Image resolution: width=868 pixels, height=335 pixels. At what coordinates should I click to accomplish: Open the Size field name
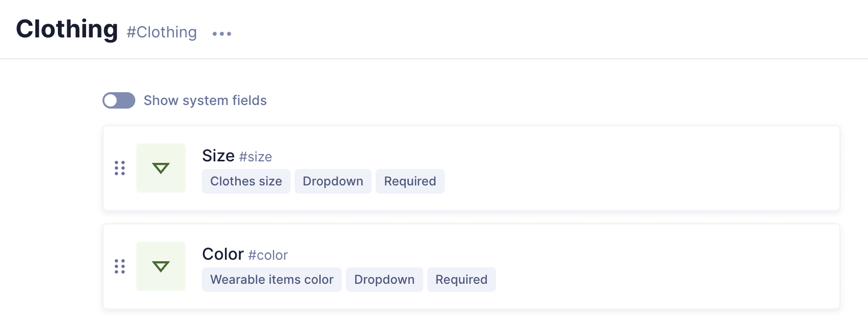(x=218, y=156)
